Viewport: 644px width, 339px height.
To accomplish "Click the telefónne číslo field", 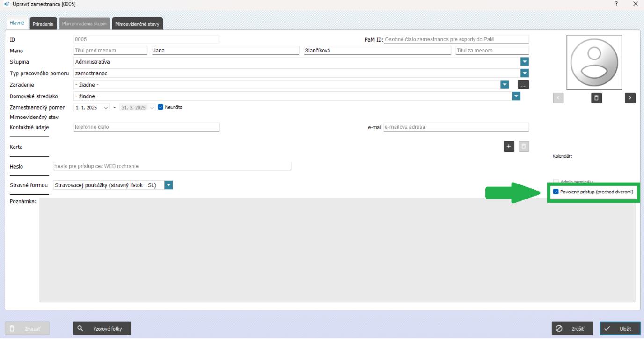I will (146, 127).
